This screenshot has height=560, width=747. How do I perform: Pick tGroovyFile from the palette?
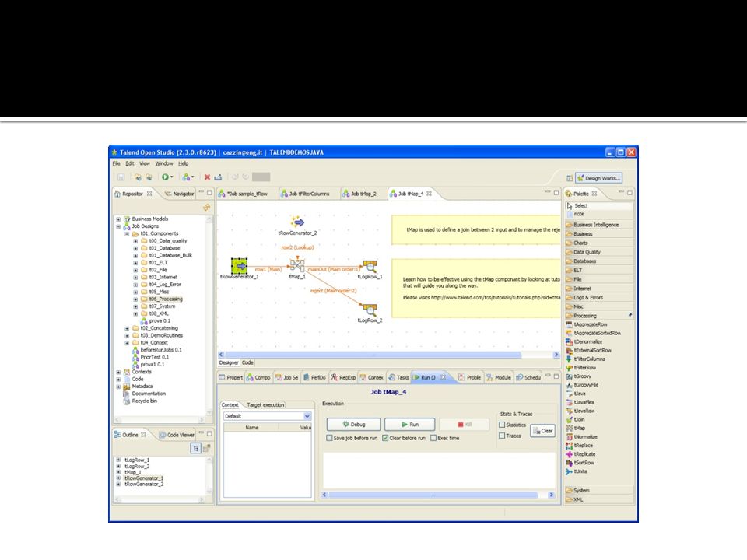(582, 385)
